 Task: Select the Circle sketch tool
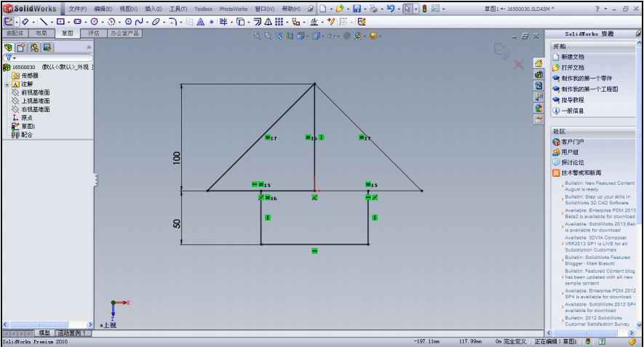tap(94, 22)
